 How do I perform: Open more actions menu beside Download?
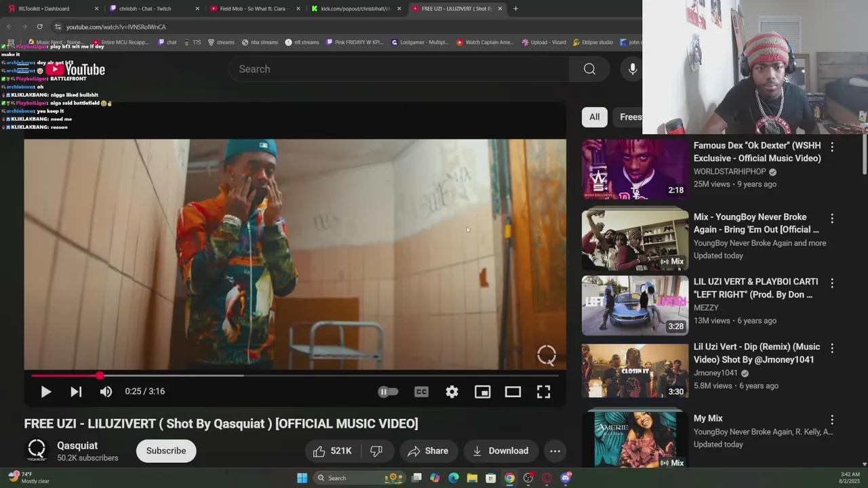555,451
